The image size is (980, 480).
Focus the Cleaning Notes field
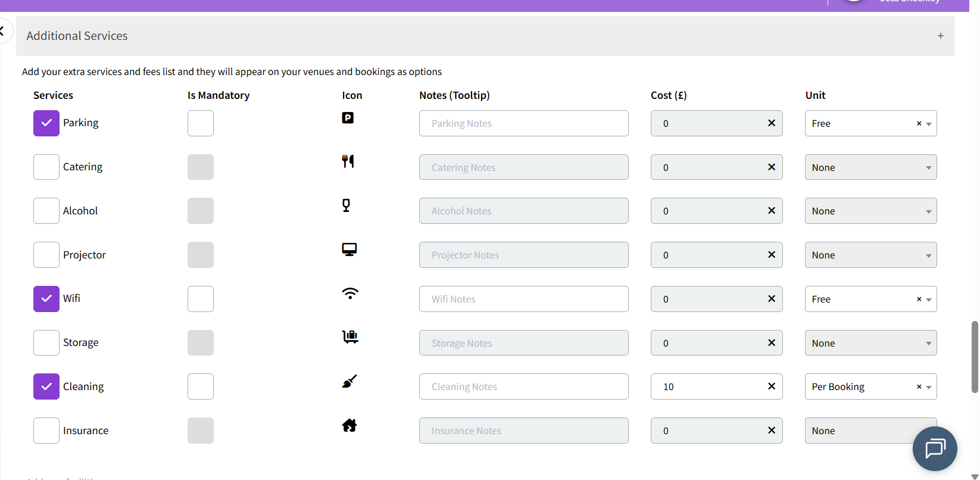click(524, 387)
